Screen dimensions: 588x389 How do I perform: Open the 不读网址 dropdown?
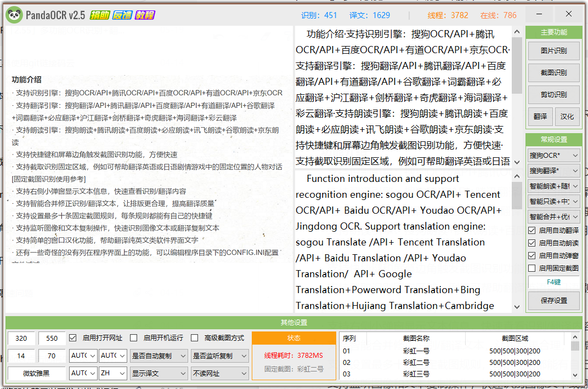[x=219, y=373]
